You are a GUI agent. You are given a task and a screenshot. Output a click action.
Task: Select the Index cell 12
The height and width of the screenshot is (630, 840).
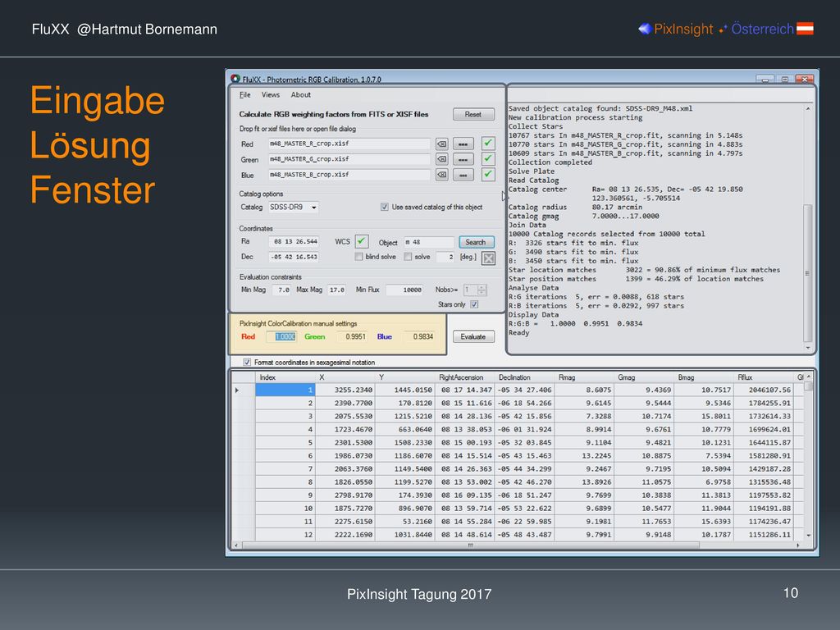tap(285, 535)
